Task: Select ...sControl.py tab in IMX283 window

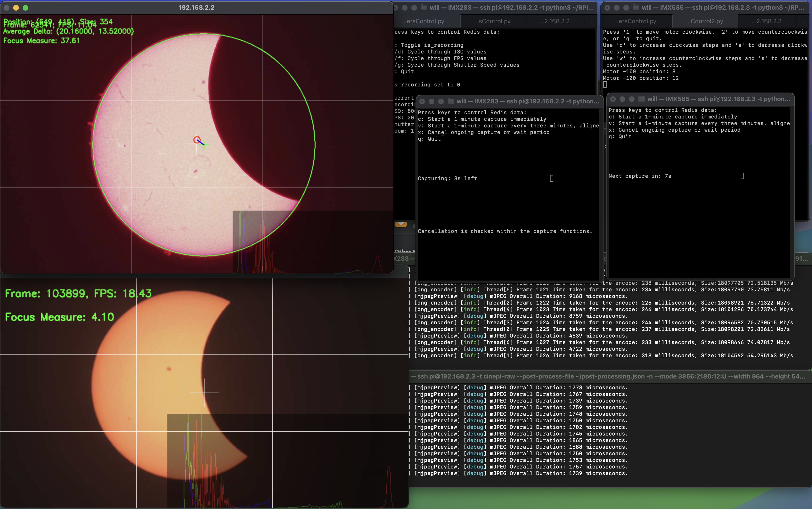Action: pos(492,21)
